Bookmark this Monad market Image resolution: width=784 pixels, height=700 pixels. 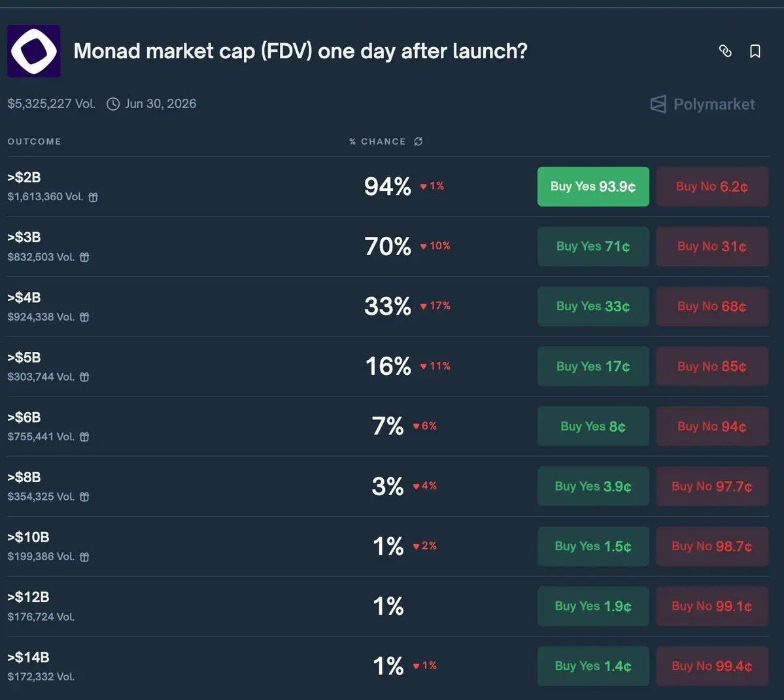tap(755, 51)
